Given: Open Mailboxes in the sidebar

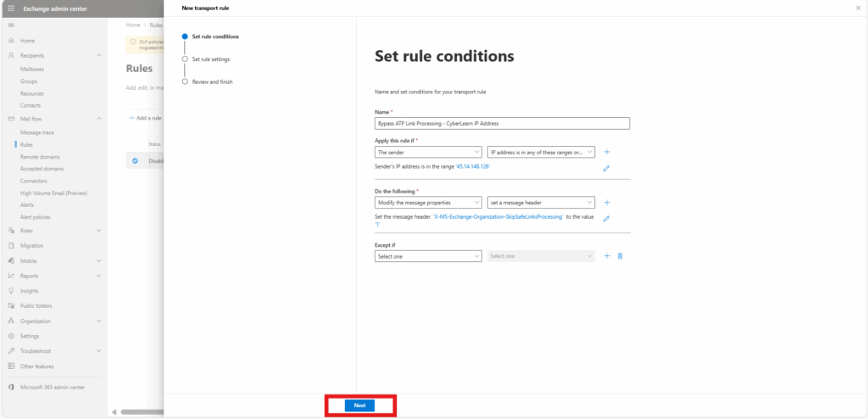Looking at the screenshot, I should click(32, 70).
